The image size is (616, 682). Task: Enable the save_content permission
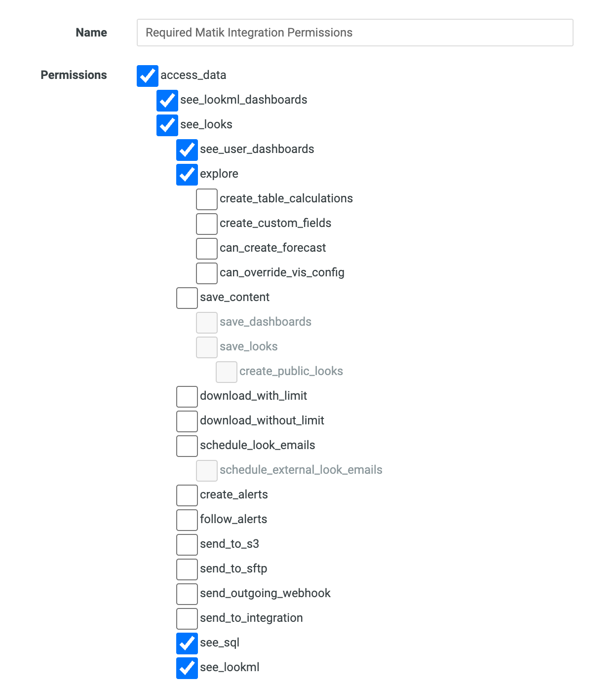187,298
